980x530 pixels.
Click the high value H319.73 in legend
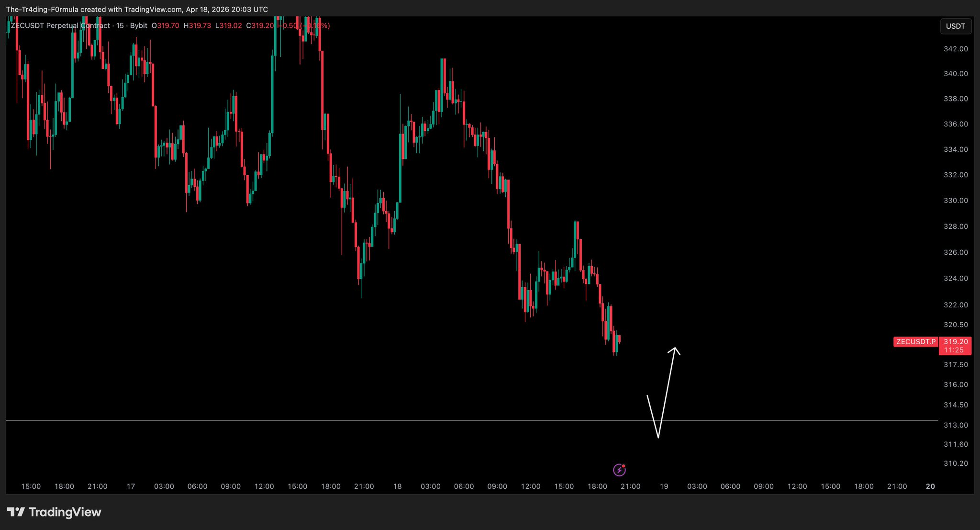click(x=197, y=25)
